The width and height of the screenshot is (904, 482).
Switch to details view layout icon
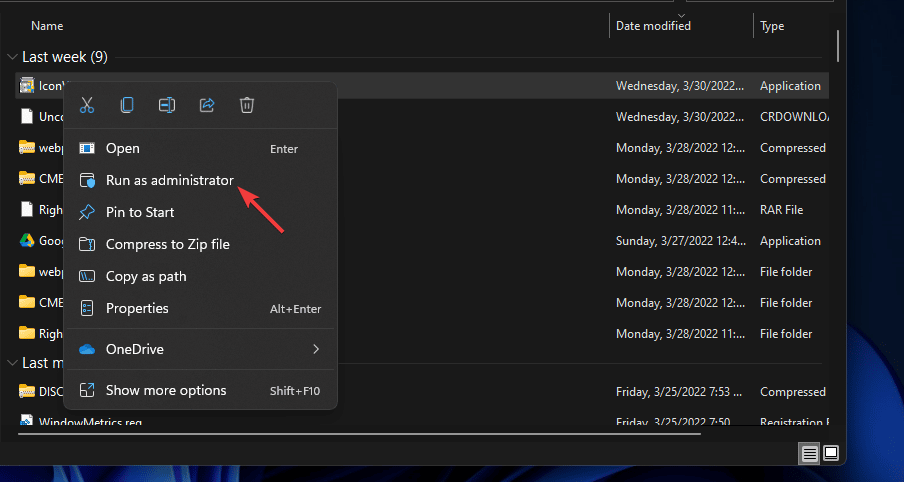tap(809, 454)
